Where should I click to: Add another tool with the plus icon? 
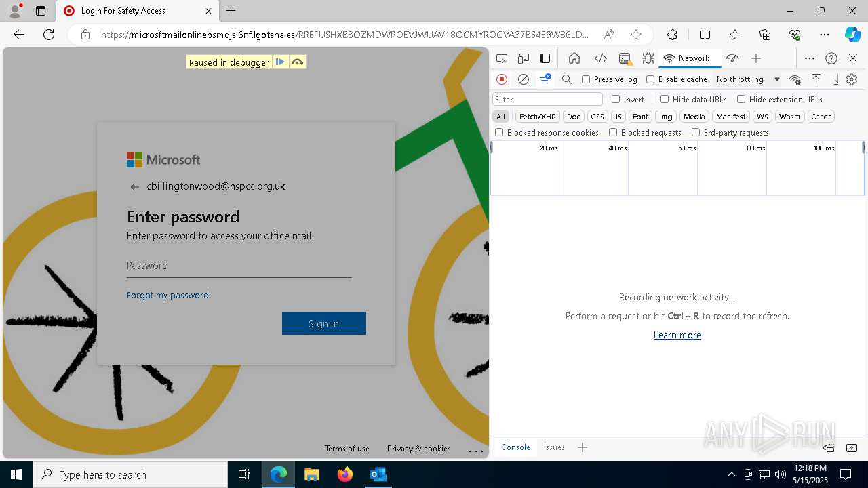click(756, 58)
